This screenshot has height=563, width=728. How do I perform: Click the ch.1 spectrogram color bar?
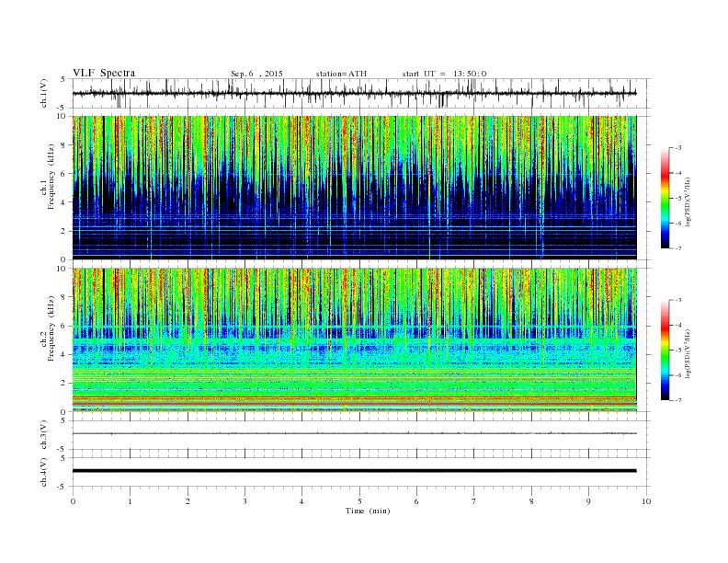(665, 198)
